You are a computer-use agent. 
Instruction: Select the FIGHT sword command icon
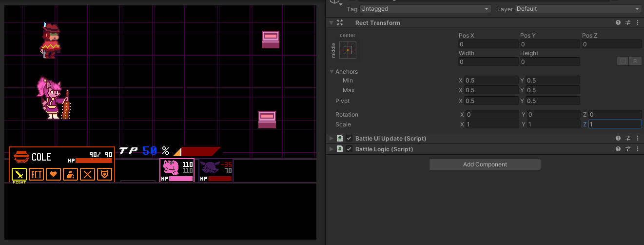click(19, 174)
